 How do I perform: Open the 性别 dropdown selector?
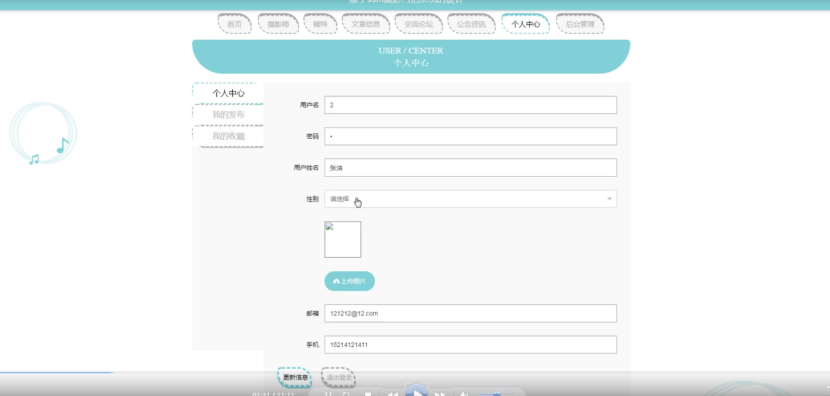[470, 199]
